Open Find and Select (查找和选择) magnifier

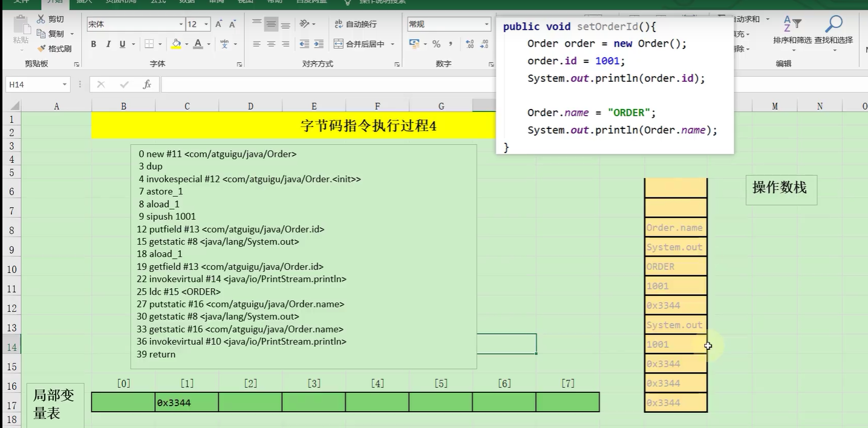[834, 30]
